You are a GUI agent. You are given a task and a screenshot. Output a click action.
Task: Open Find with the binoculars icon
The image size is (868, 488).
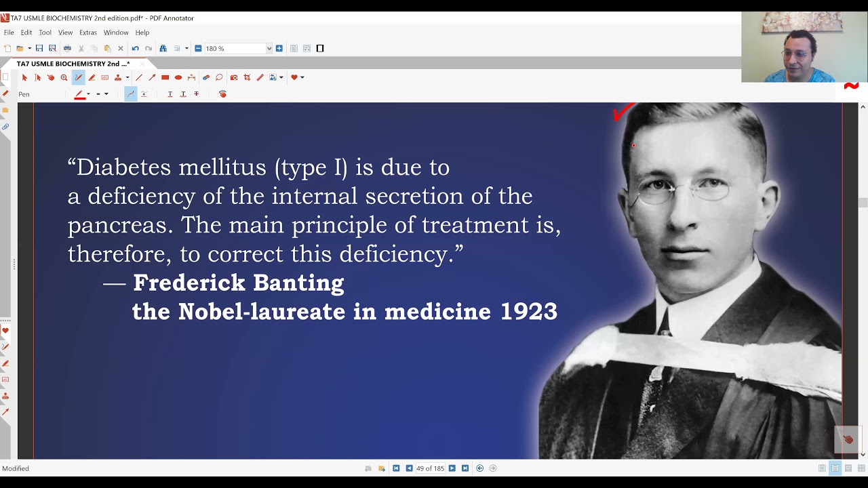point(163,48)
